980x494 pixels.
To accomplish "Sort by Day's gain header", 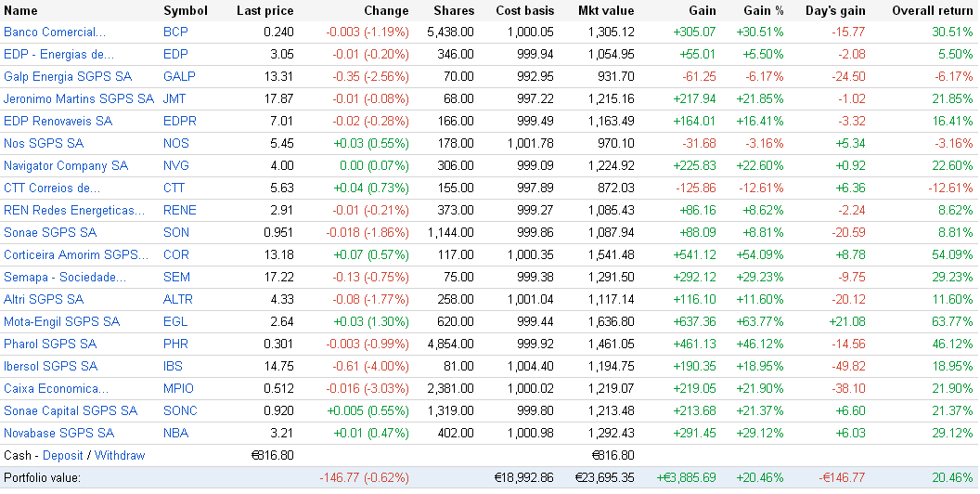I will pyautogui.click(x=835, y=10).
